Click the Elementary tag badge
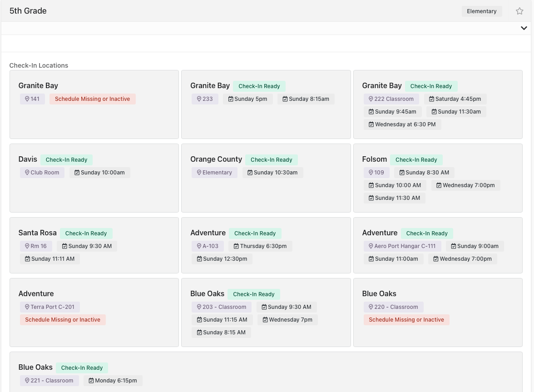Image resolution: width=534 pixels, height=392 pixels. tap(481, 11)
